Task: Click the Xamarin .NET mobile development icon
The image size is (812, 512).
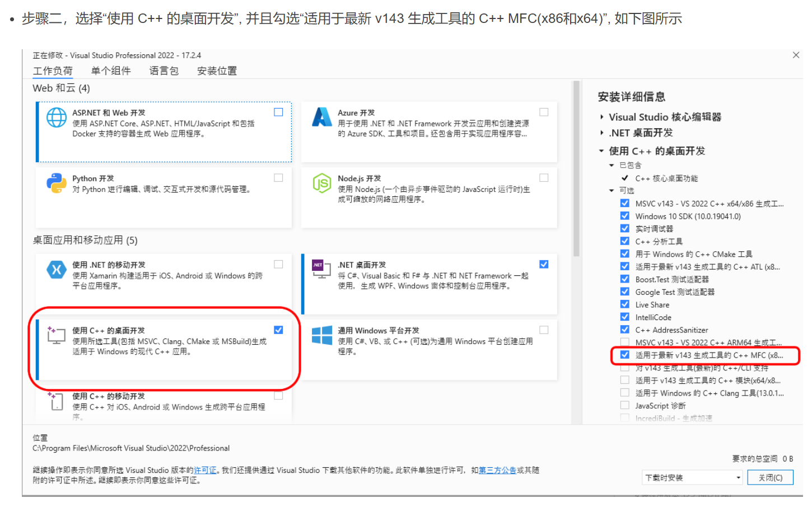Action: pyautogui.click(x=57, y=270)
